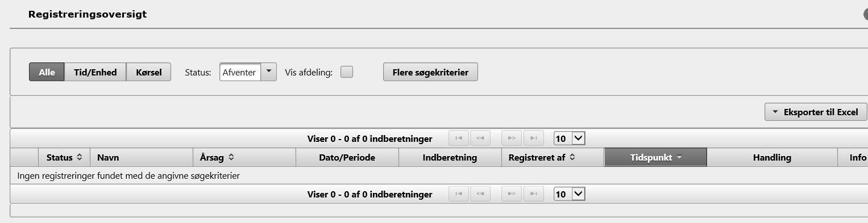The image size is (868, 223).
Task: Go to last page in bottom pager
Action: click(x=533, y=194)
